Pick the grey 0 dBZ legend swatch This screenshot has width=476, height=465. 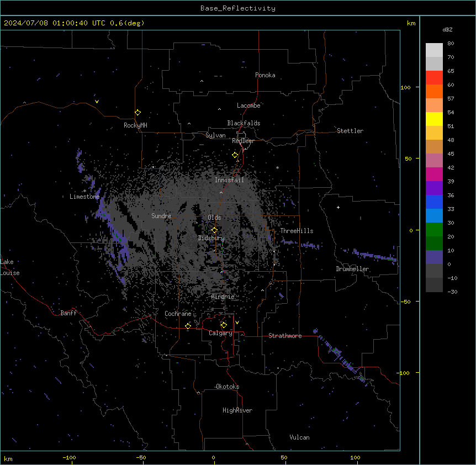tap(434, 271)
